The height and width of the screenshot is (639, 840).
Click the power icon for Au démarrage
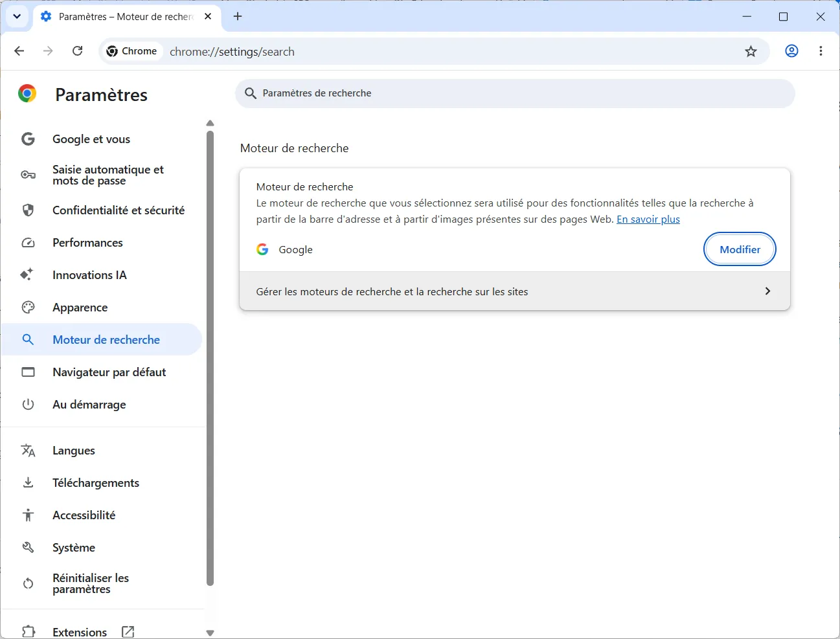[28, 405]
